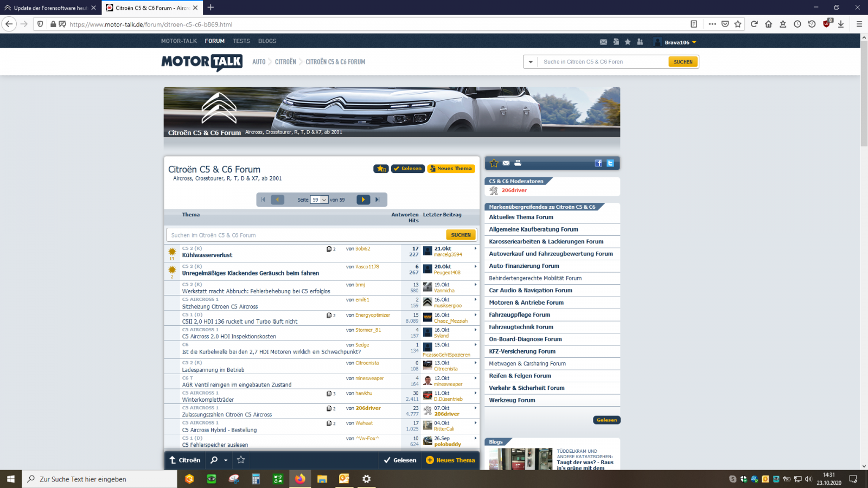Expand last post arrow in the 26.Sep row
This screenshot has height=488, width=868.
(475, 438)
